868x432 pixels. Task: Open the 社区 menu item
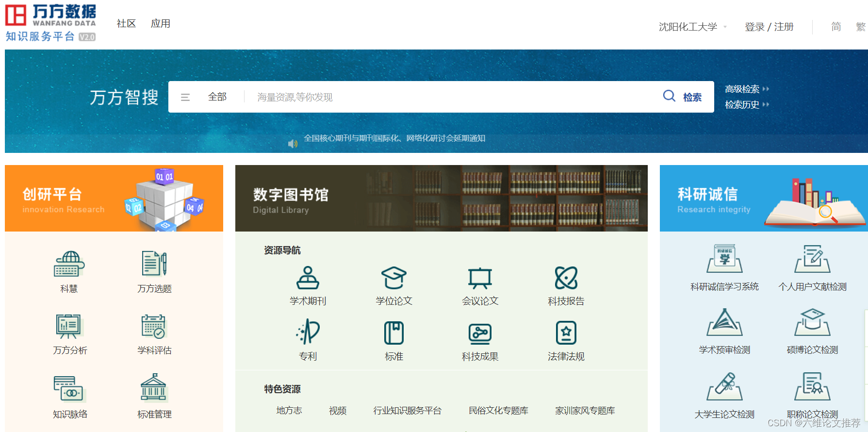click(x=126, y=23)
